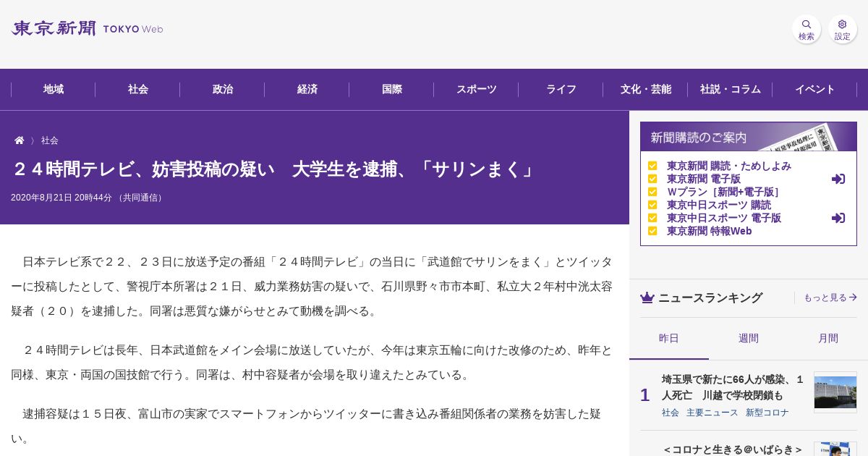This screenshot has width=868, height=456.
Task: Open the 文化・芸能 section
Action: click(646, 90)
